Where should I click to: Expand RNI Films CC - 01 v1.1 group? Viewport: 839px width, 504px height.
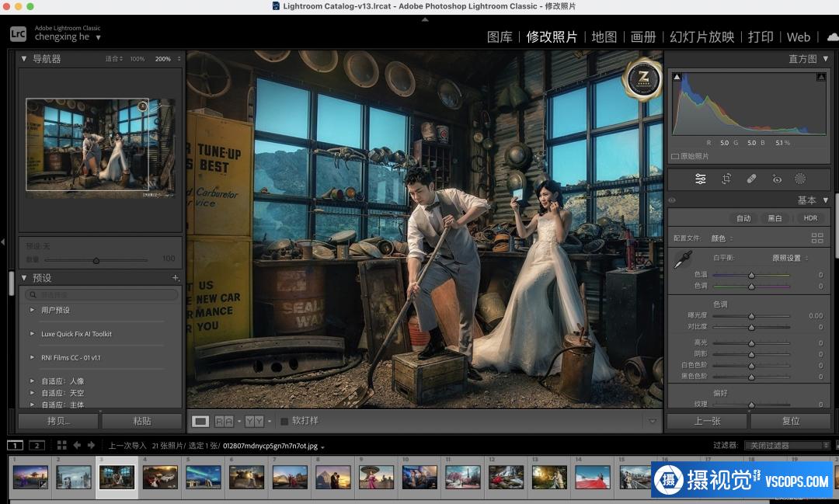tap(32, 357)
